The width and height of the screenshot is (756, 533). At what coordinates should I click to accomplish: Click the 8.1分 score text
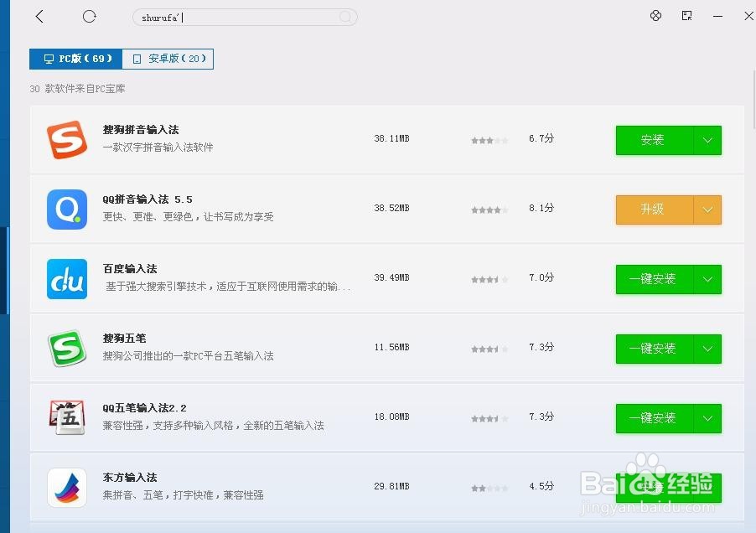(x=541, y=208)
